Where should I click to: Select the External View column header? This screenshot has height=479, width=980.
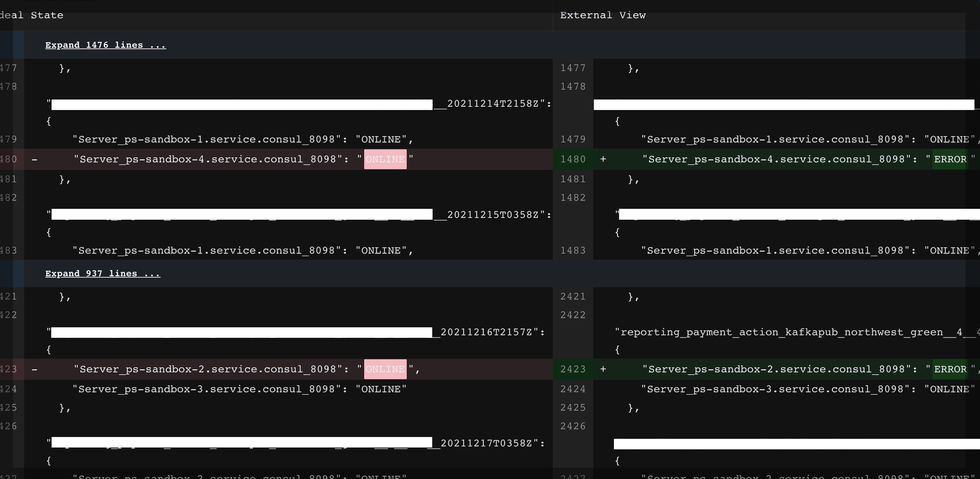[603, 15]
